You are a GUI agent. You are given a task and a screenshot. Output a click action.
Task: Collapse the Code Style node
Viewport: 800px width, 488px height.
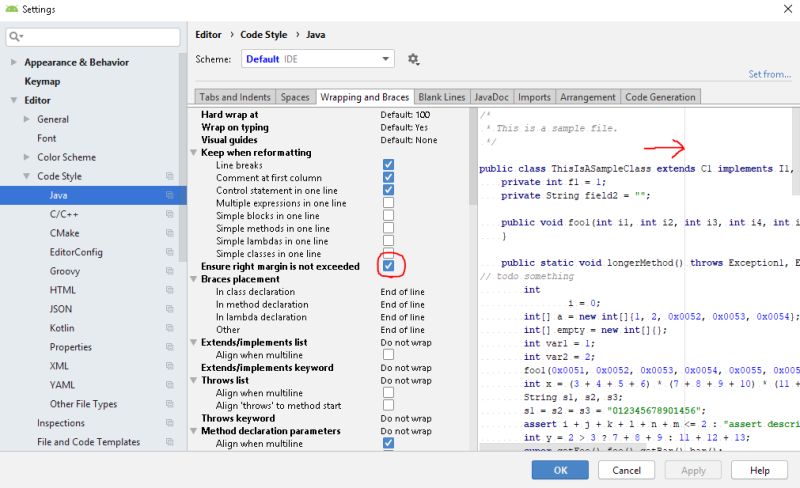[27, 176]
